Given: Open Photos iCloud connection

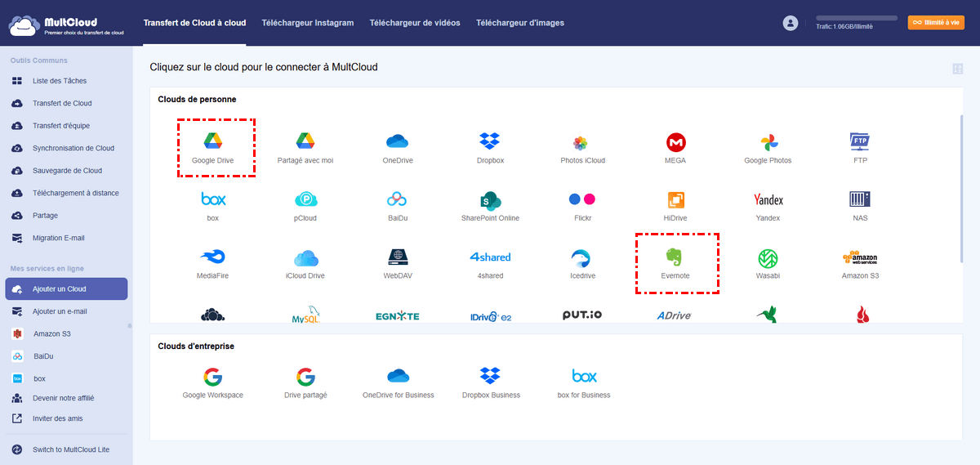Looking at the screenshot, I should click(583, 148).
